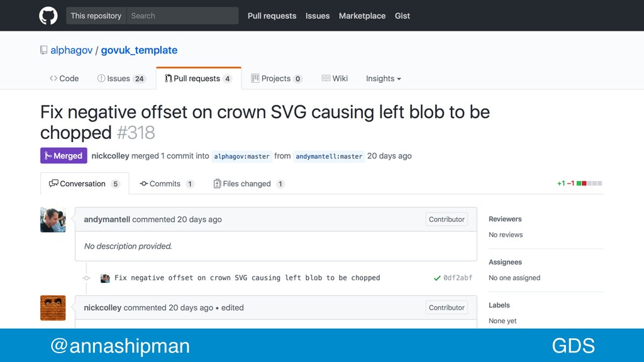This screenshot has width=644, height=362.
Task: Click the GitHub octocat logo
Action: click(x=48, y=16)
